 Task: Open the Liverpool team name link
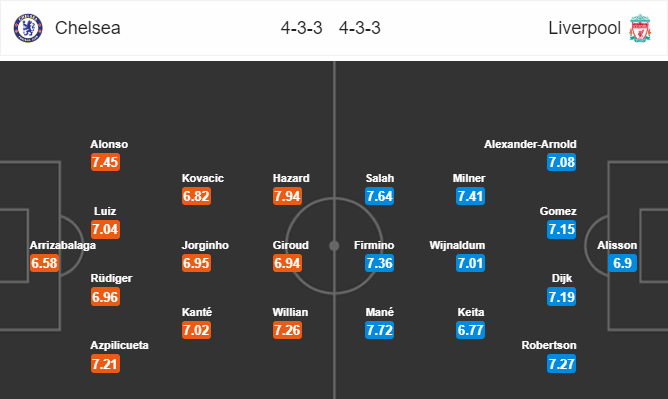tap(584, 28)
